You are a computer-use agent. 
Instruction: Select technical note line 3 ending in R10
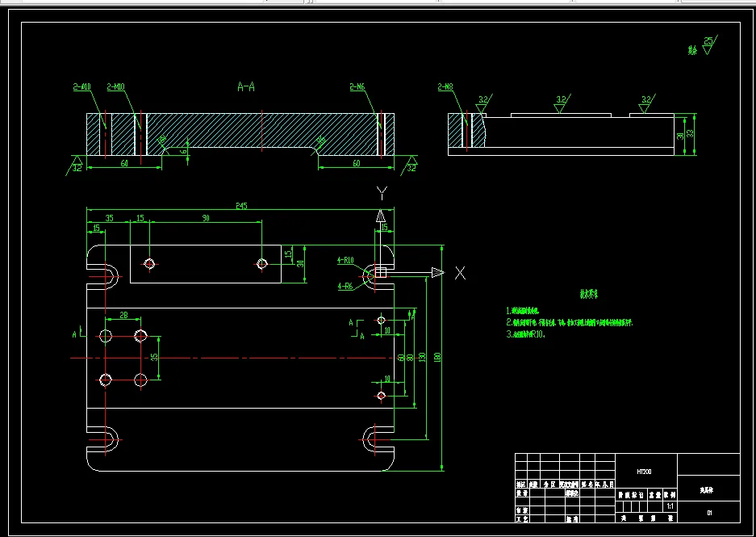click(525, 334)
